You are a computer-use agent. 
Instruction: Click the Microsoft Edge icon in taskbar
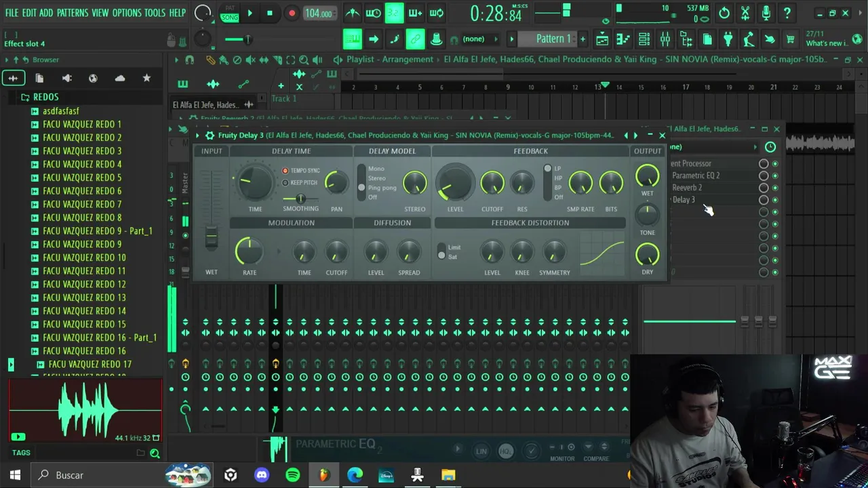(355, 475)
